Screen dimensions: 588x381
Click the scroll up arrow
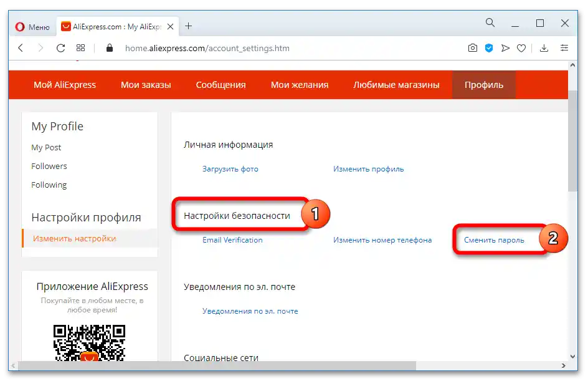click(572, 65)
